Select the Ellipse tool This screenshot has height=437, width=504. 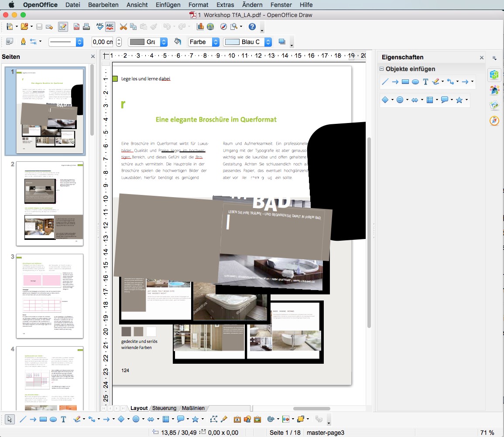[x=53, y=419]
